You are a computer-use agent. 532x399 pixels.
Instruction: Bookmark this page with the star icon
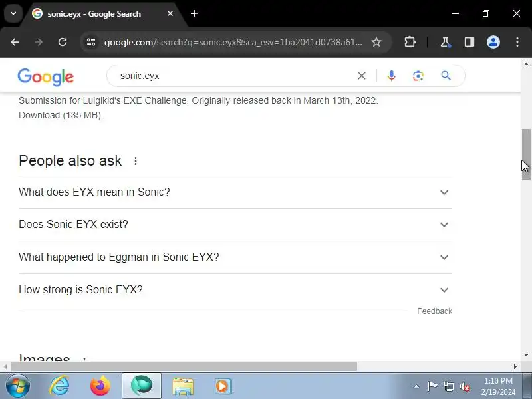pyautogui.click(x=376, y=42)
